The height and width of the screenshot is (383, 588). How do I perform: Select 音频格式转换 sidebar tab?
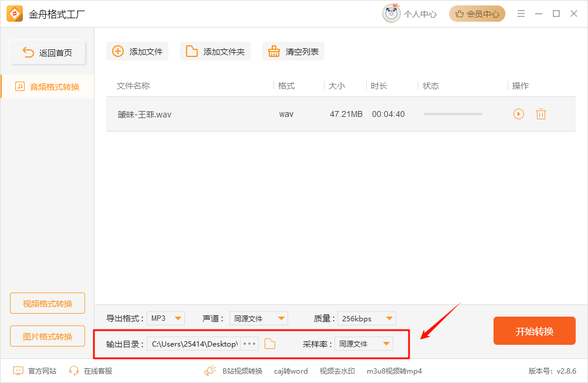[x=48, y=87]
